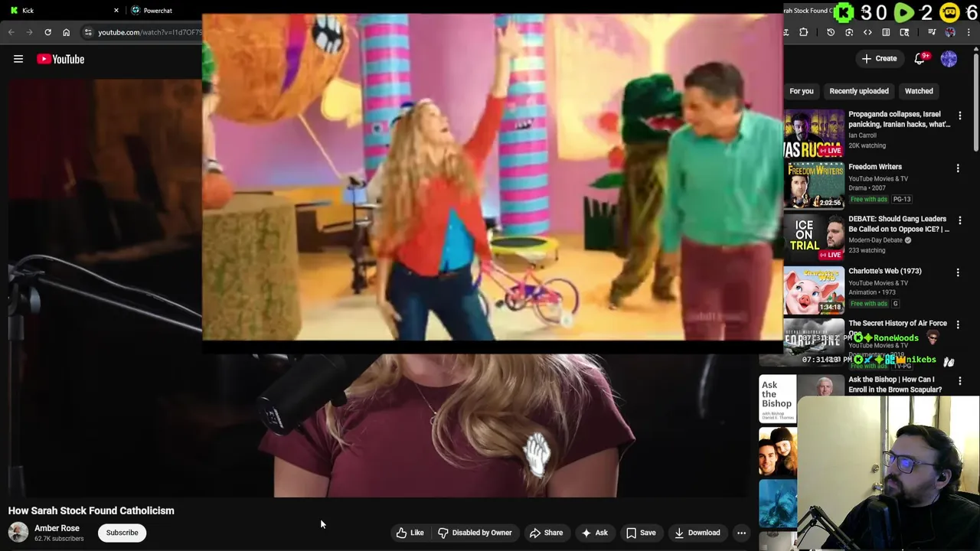View site information icon in address bar
The image size is (980, 551).
pyautogui.click(x=88, y=32)
